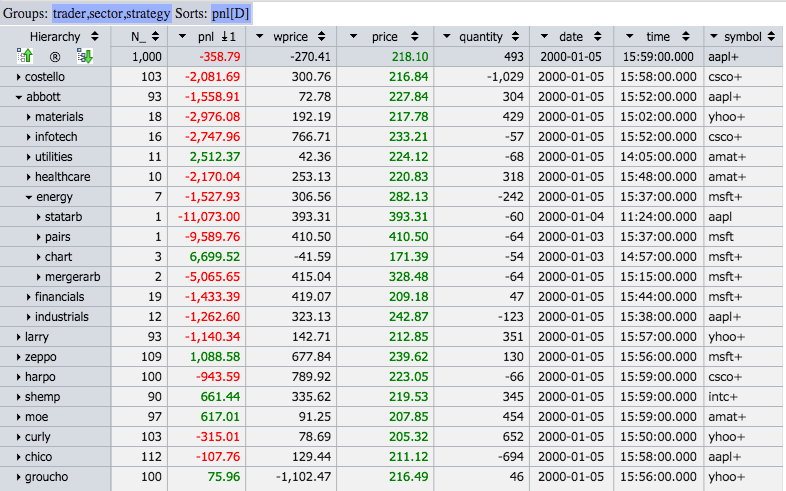Screen dimensions: 786x491
Task: Open the pnl column dropdown menu
Action: [x=182, y=37]
